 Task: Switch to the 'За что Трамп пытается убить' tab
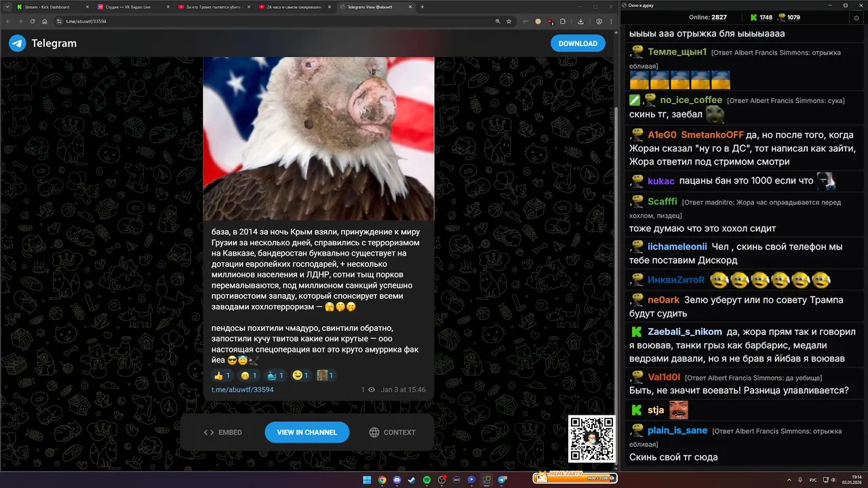(x=213, y=7)
